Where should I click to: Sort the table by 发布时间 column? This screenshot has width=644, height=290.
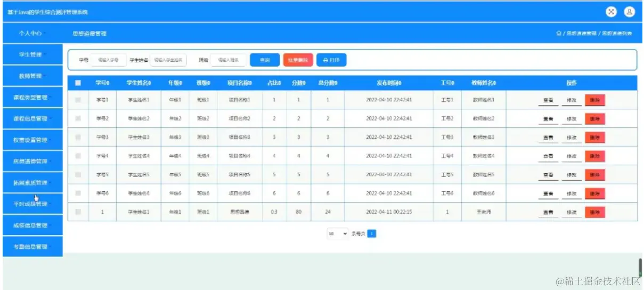389,83
